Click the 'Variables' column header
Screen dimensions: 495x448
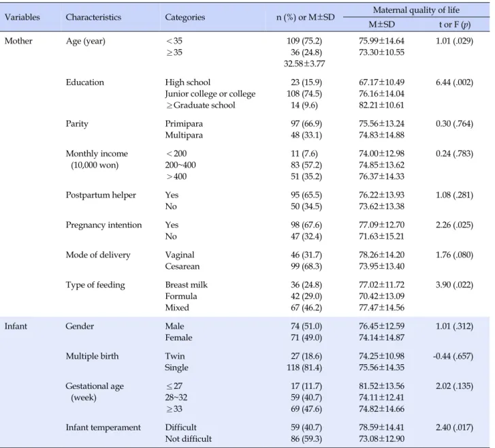coord(22,17)
